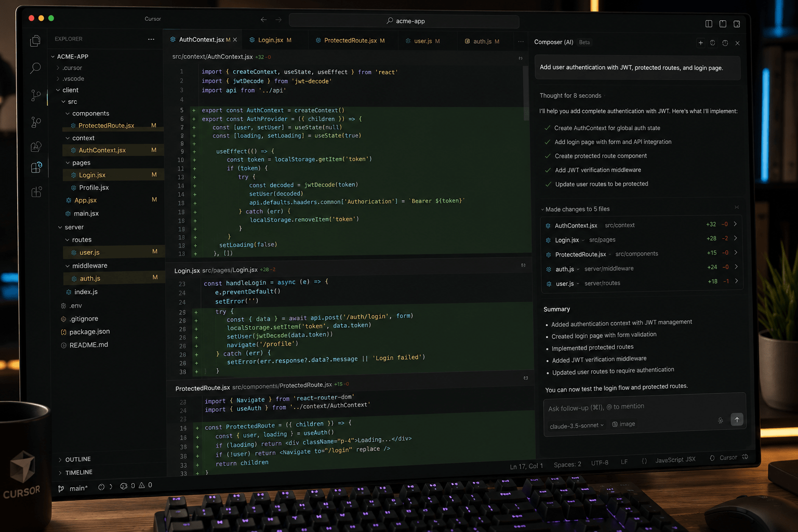This screenshot has height=532, width=798.
Task: Open package.json in the file tree
Action: pyautogui.click(x=85, y=332)
